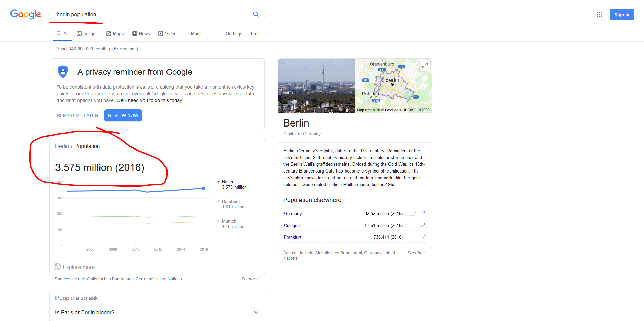Switch to the Images tab
This screenshot has height=321, width=644.
87,33
